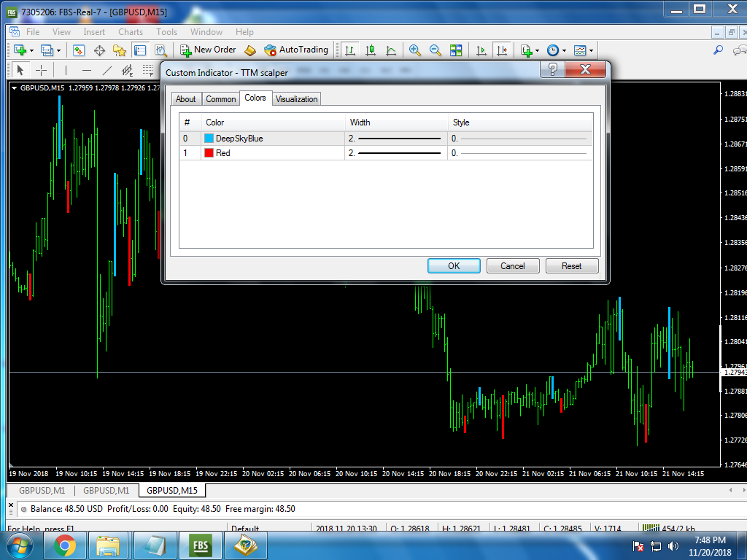This screenshot has height=560, width=747.
Task: Select the vertical line drawing tool
Action: 66,71
